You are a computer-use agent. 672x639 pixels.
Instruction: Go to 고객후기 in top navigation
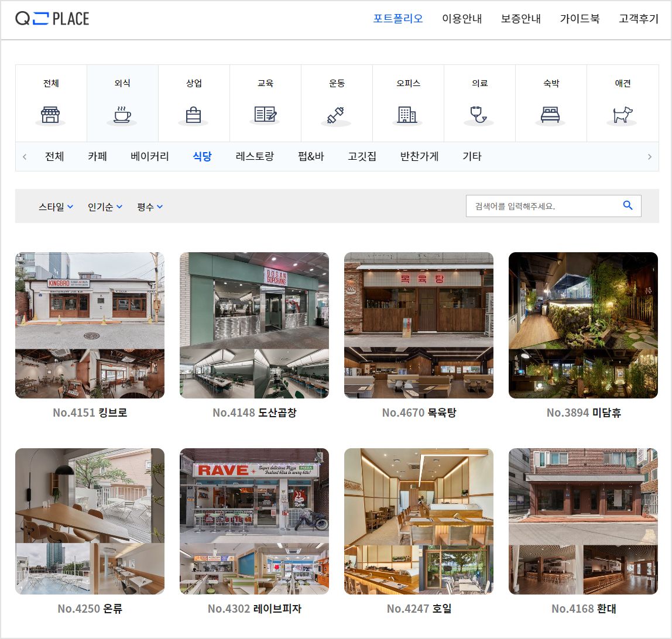[638, 18]
